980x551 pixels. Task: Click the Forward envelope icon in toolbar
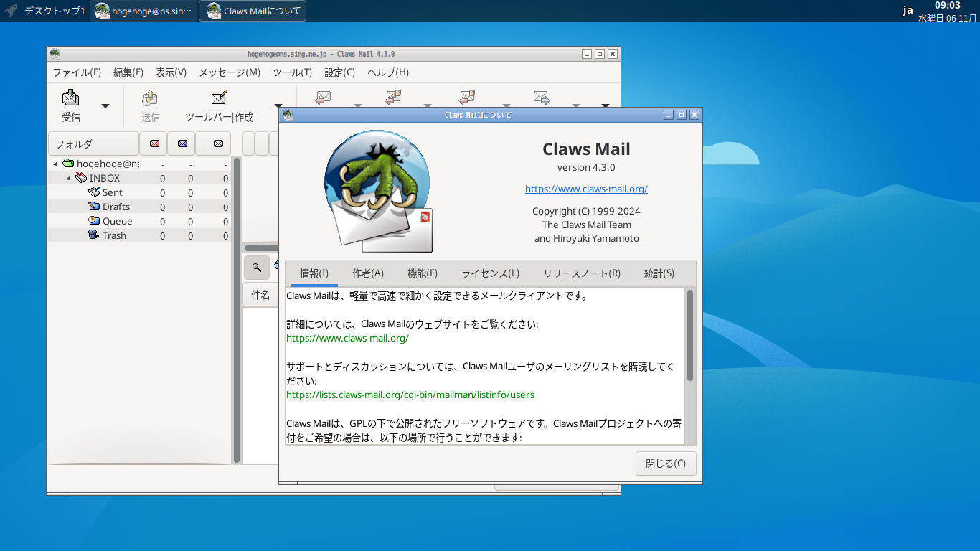tap(542, 97)
